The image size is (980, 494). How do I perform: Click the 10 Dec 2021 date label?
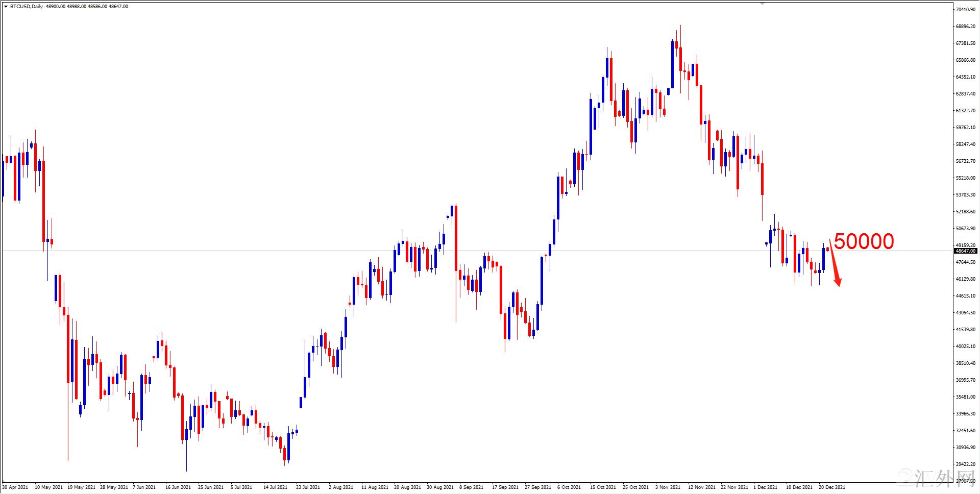[799, 487]
